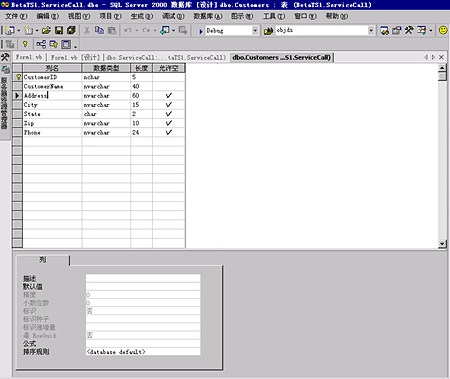The height and width of the screenshot is (379, 450).
Task: Click the Undo arrow icon
Action: pyautogui.click(x=128, y=31)
